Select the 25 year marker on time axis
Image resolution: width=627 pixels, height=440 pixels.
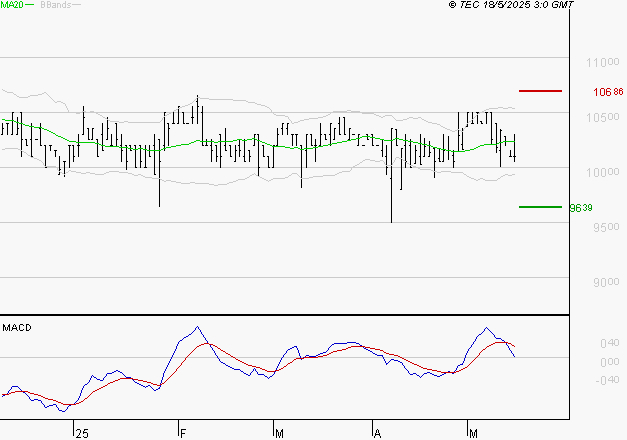pos(81,433)
